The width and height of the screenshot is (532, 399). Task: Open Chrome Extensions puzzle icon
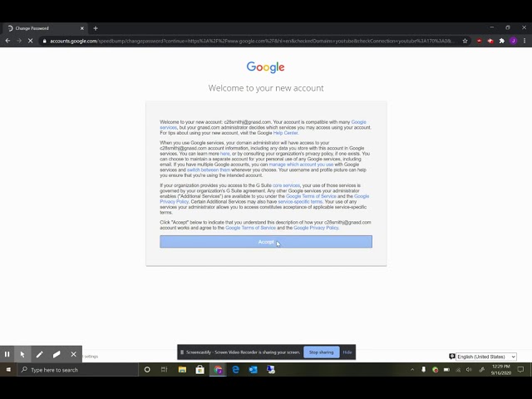(x=502, y=41)
